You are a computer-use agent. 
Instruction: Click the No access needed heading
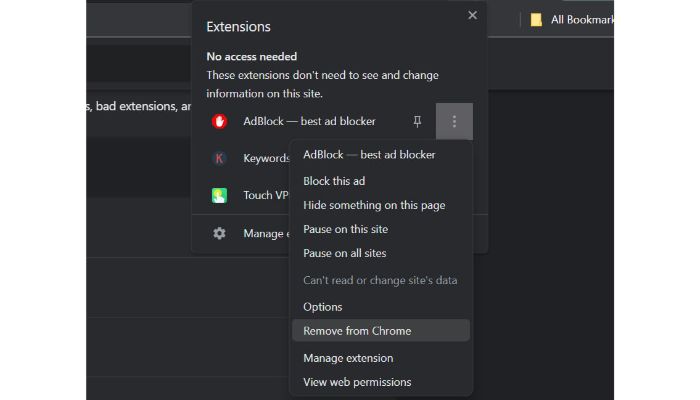click(251, 57)
